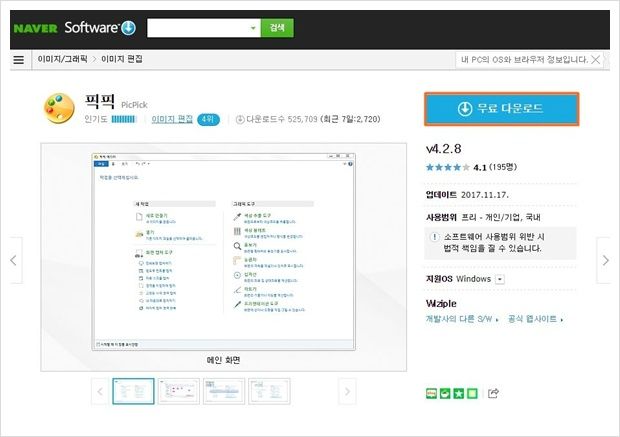Click the main PicPick screenshot preview
The width and height of the screenshot is (620, 437).
tap(223, 252)
